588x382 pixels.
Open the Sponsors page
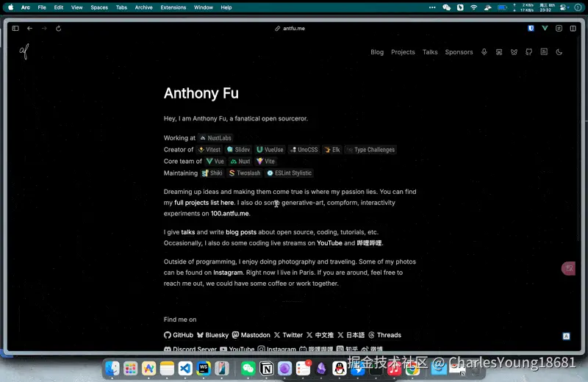point(459,52)
